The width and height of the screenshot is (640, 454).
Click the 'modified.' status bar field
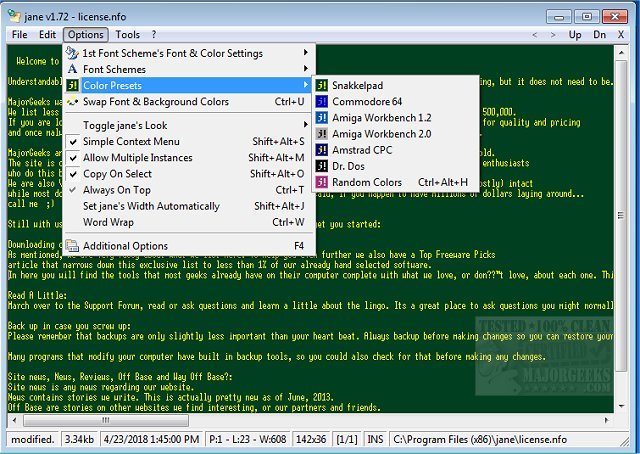click(33, 439)
